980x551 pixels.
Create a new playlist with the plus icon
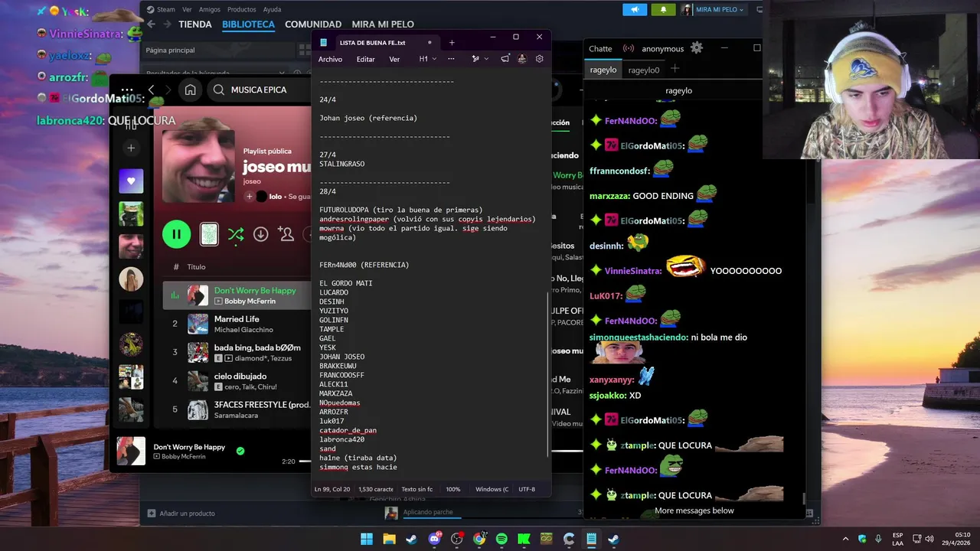[131, 148]
